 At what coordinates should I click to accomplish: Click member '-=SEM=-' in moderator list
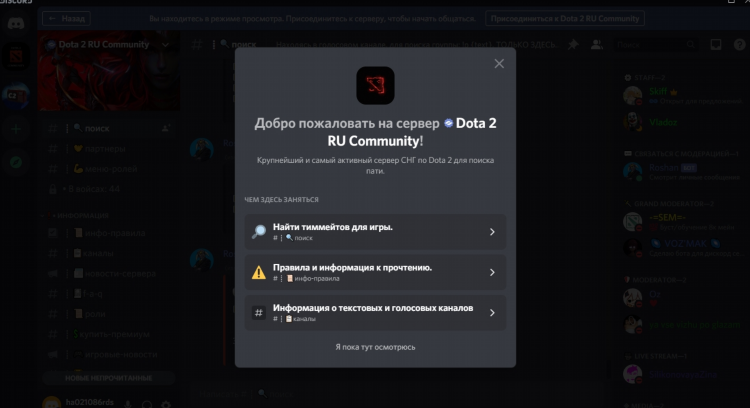pyautogui.click(x=683, y=221)
